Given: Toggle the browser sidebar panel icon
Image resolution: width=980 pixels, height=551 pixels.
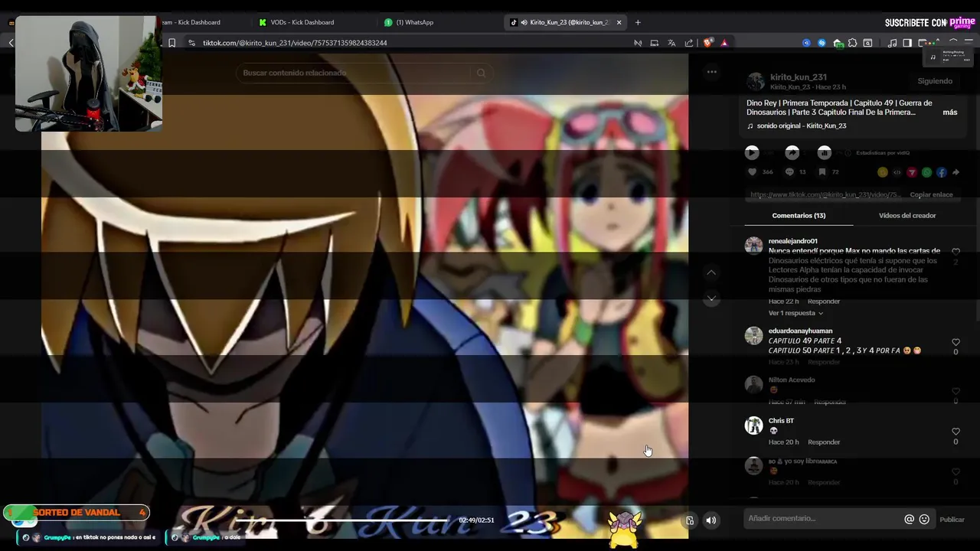Looking at the screenshot, I should point(907,43).
